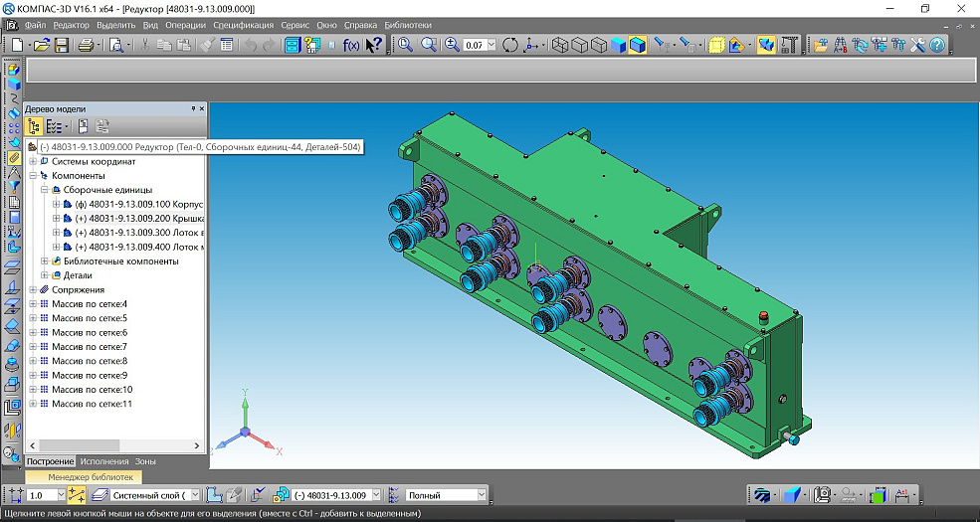Click the Менеджер библиотек button
This screenshot has width=980, height=522.
click(x=91, y=477)
